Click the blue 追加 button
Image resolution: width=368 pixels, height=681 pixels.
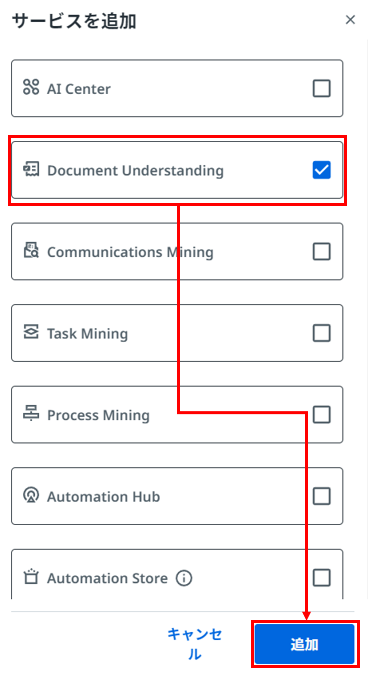point(305,644)
